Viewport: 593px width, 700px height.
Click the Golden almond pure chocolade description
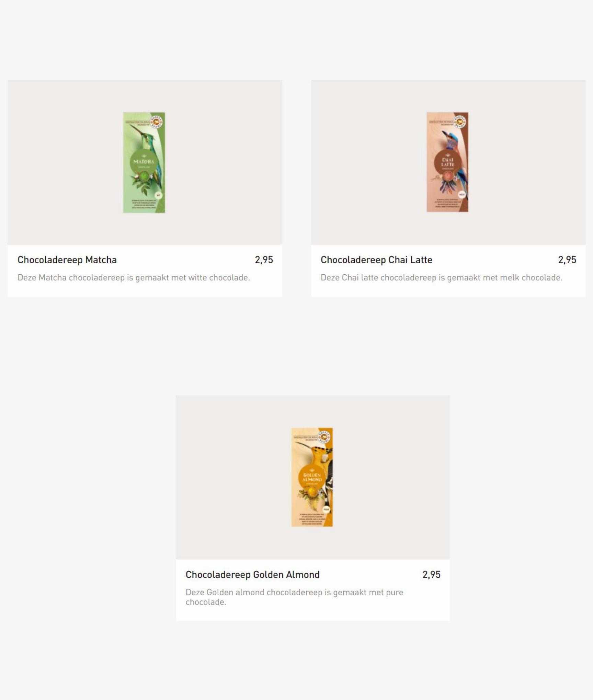294,597
